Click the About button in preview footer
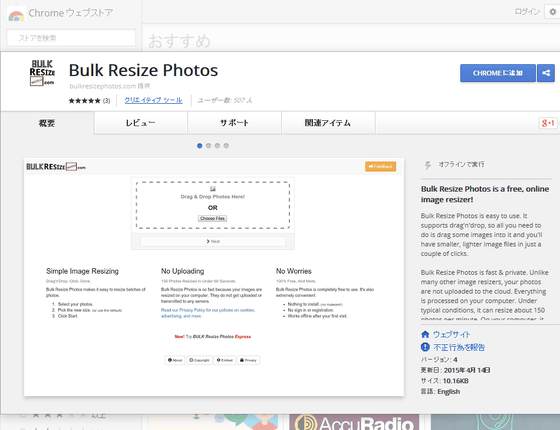560x430 pixels. click(x=175, y=360)
